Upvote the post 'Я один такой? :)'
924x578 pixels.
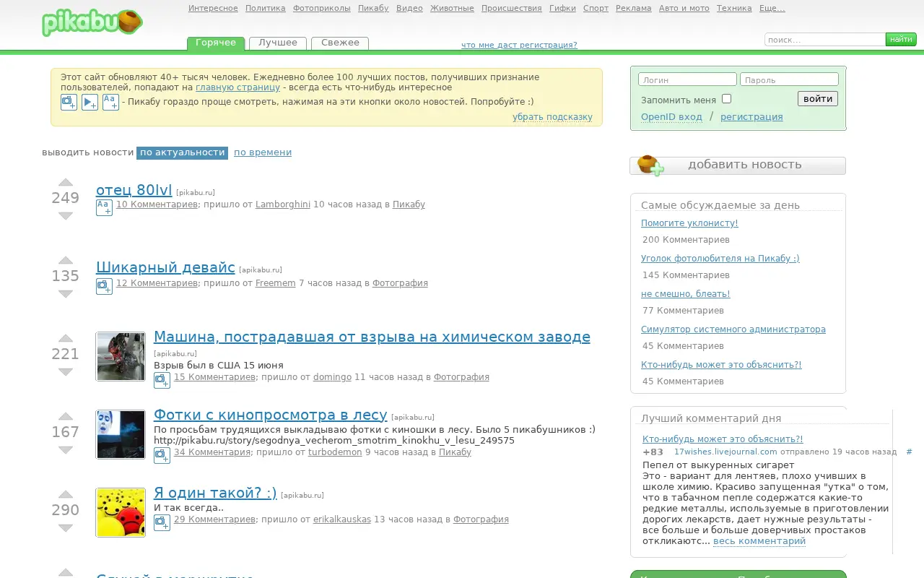point(66,494)
